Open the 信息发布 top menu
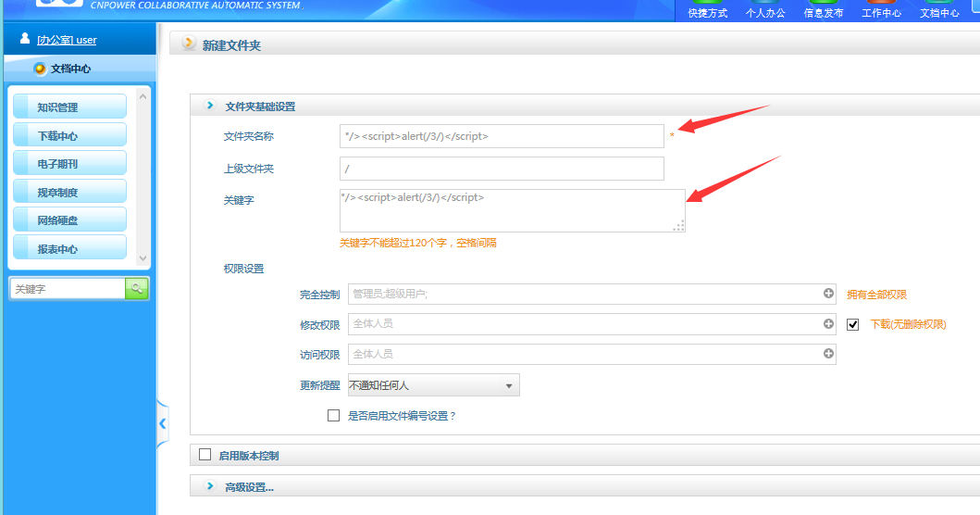 [823, 13]
